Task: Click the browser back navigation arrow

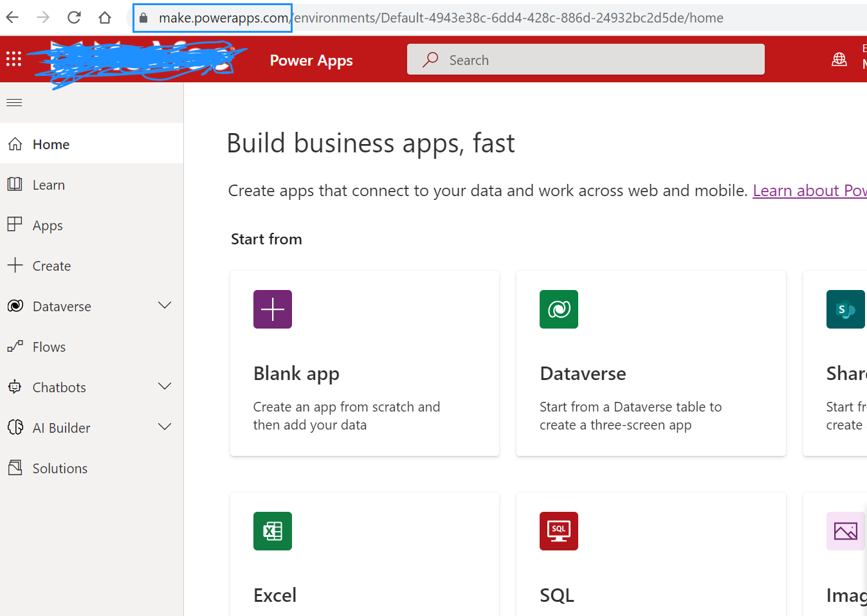Action: tap(13, 17)
